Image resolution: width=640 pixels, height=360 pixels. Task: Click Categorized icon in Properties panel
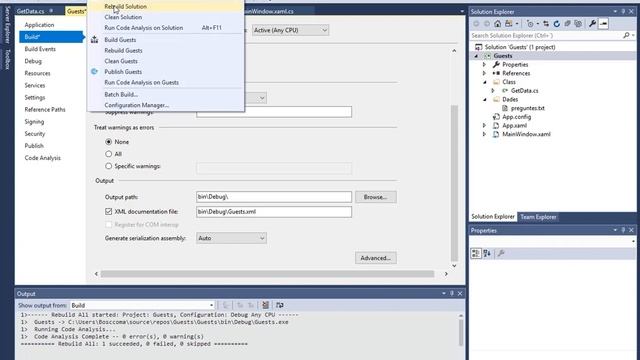coord(476,253)
